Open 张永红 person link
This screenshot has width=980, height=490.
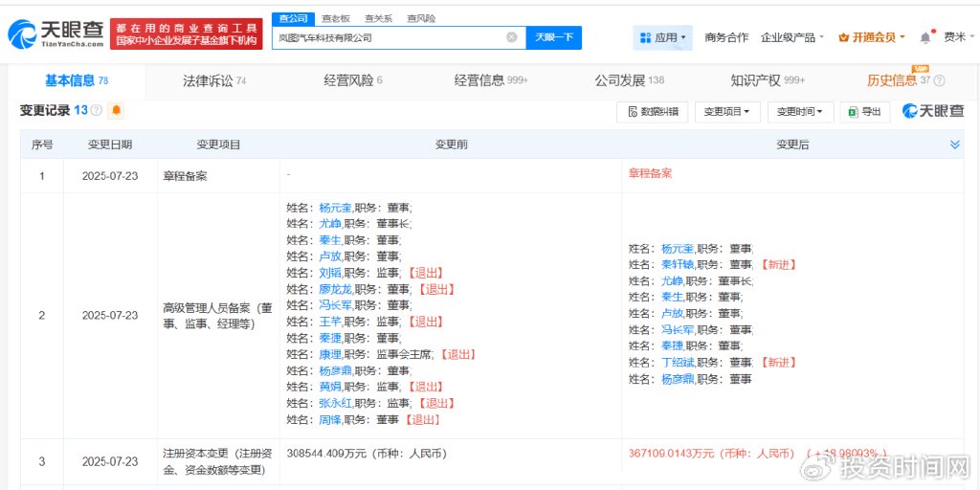[x=336, y=403]
